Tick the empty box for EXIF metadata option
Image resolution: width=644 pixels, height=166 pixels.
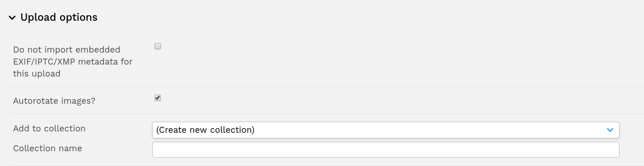158,46
